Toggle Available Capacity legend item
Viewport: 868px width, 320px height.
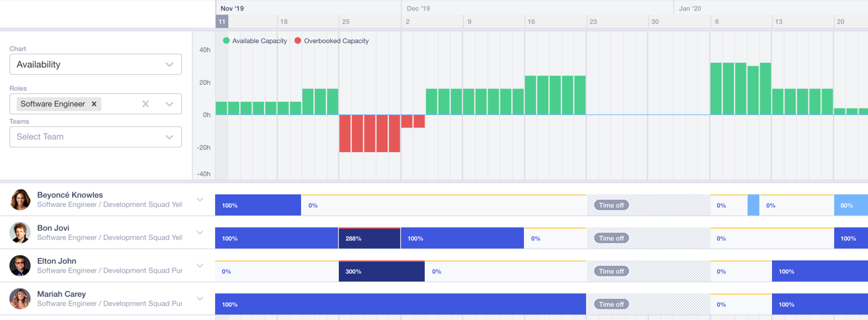tap(255, 41)
